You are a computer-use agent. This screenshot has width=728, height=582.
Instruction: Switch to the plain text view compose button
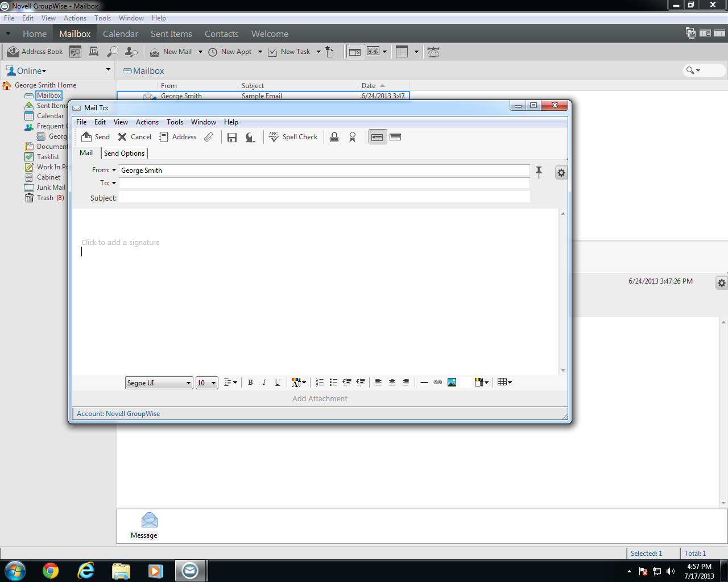coord(395,137)
